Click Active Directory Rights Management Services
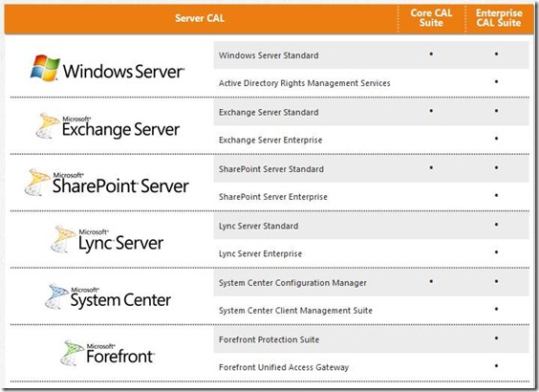 tap(304, 83)
